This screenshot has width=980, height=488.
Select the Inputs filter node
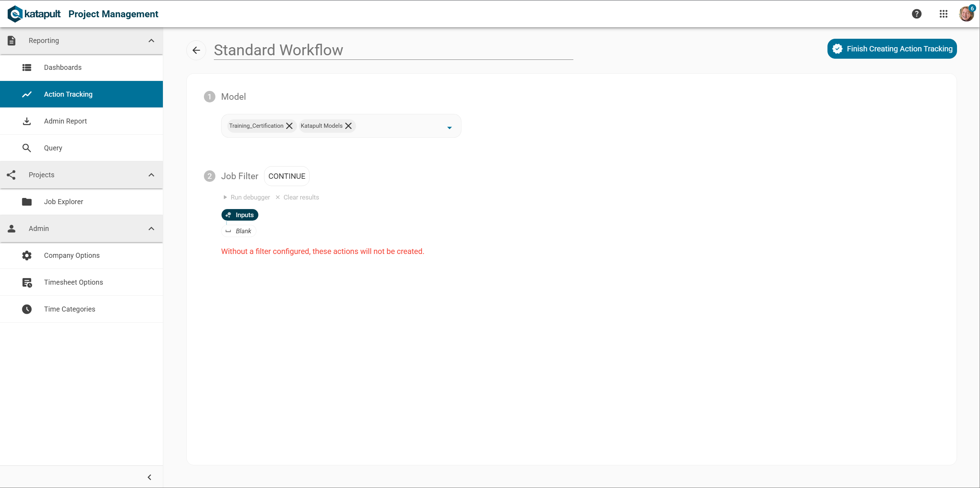[240, 215]
